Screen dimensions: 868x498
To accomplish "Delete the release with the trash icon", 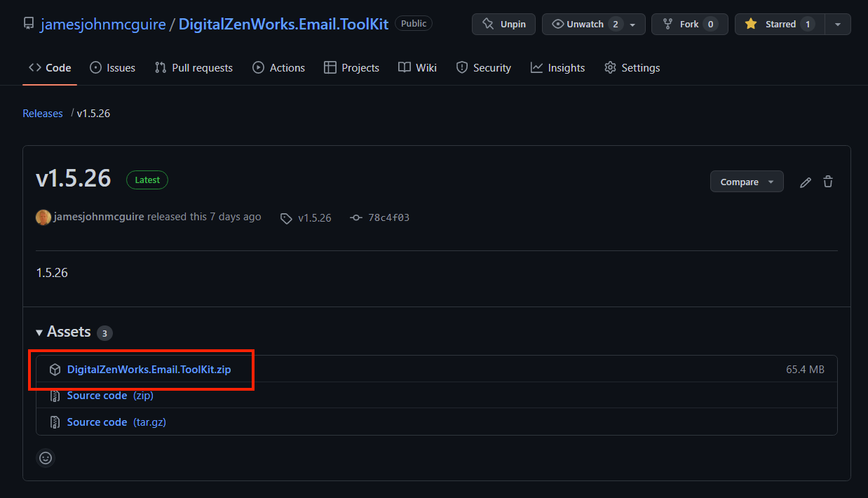I will [x=828, y=182].
